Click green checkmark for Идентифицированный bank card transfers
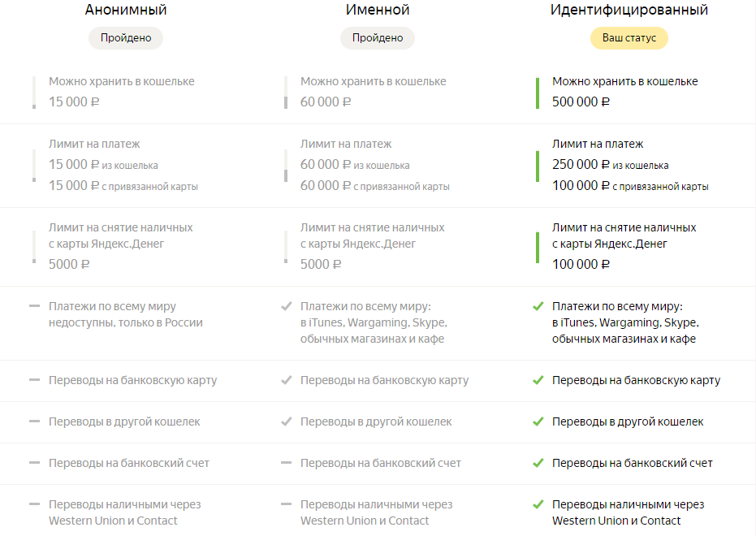Image resolution: width=756 pixels, height=536 pixels. (538, 380)
